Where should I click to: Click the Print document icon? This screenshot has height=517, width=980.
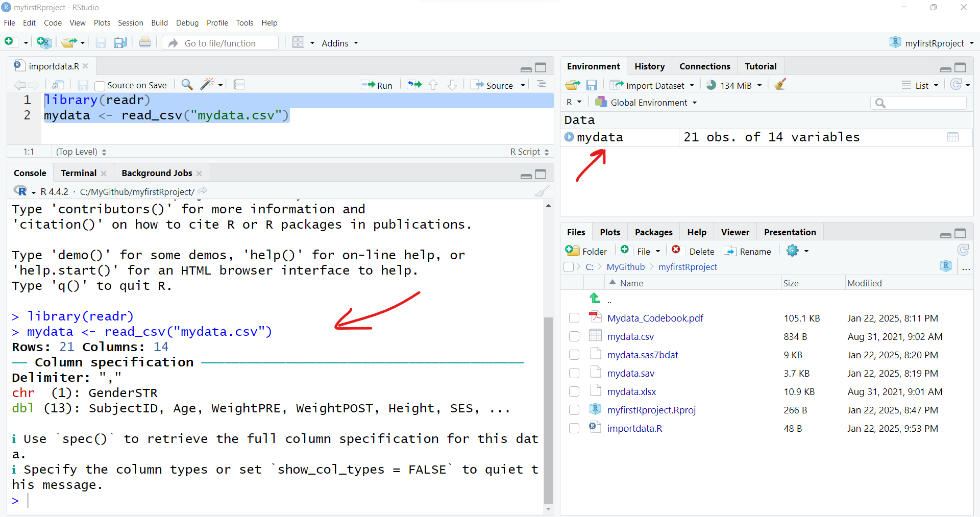click(x=145, y=42)
